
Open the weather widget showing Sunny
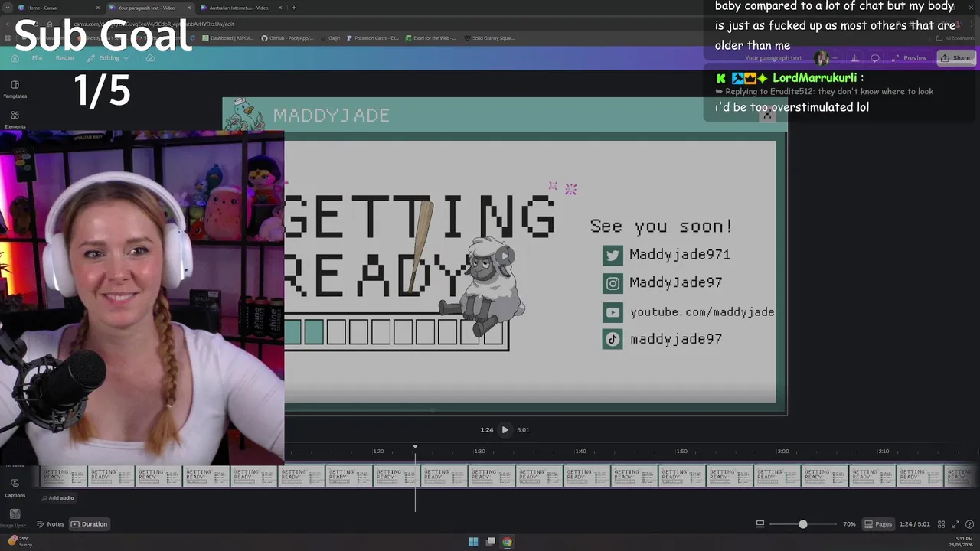pyautogui.click(x=19, y=541)
